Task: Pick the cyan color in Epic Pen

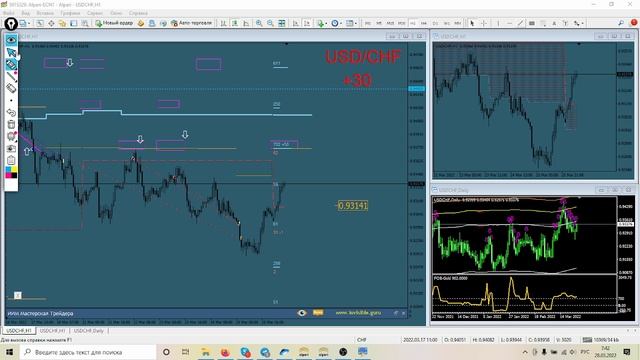Action: [x=8, y=169]
